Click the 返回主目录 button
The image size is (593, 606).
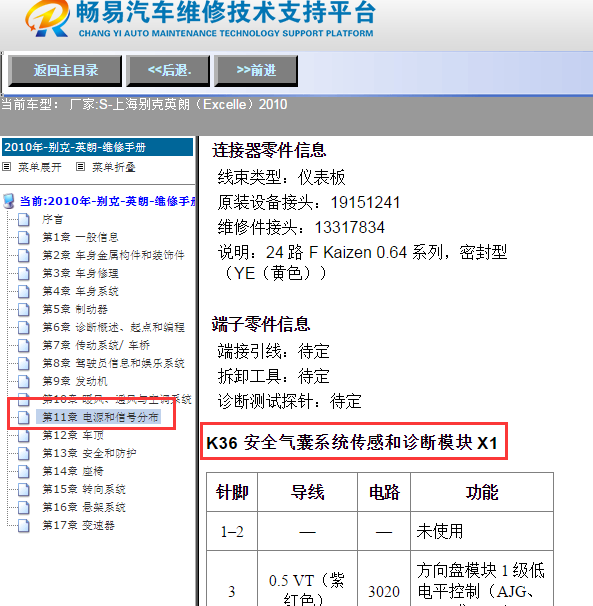(x=65, y=70)
